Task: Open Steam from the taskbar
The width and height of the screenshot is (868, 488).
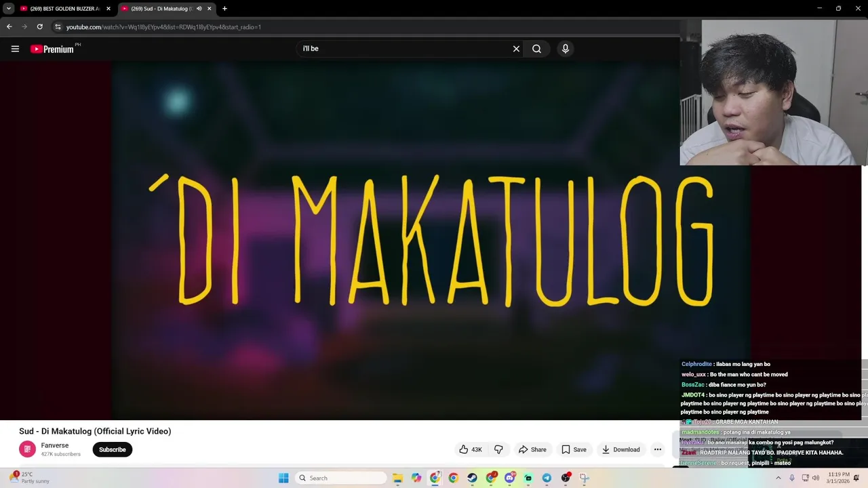Action: pos(472,478)
